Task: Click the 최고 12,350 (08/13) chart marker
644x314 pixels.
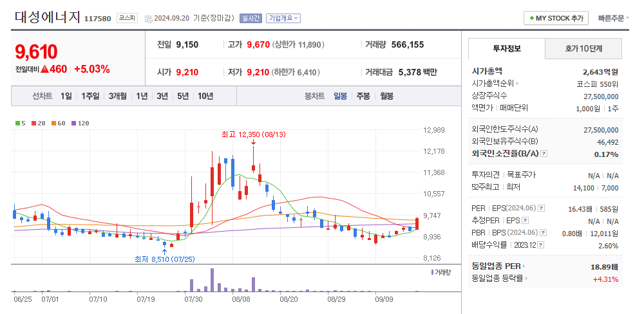Action: pos(253,134)
